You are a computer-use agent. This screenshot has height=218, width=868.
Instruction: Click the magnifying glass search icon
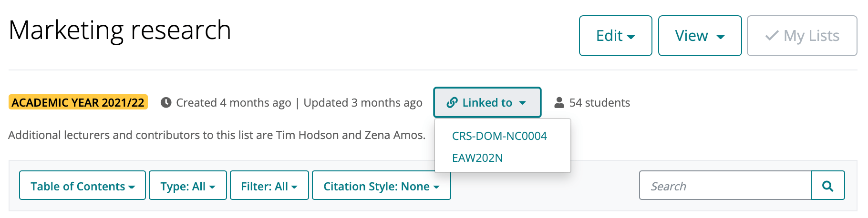tap(828, 186)
